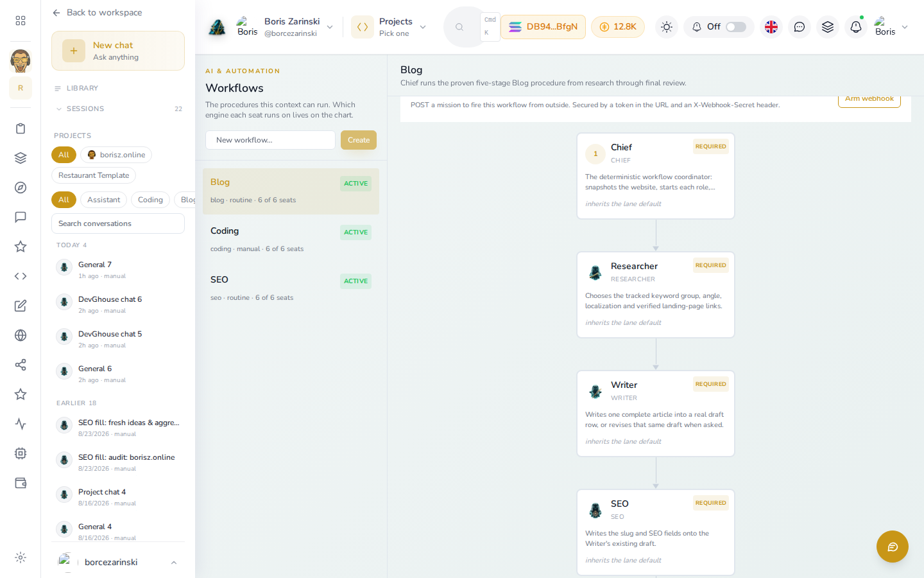
Task: Open the DB94...BfgN wallet button
Action: click(543, 27)
